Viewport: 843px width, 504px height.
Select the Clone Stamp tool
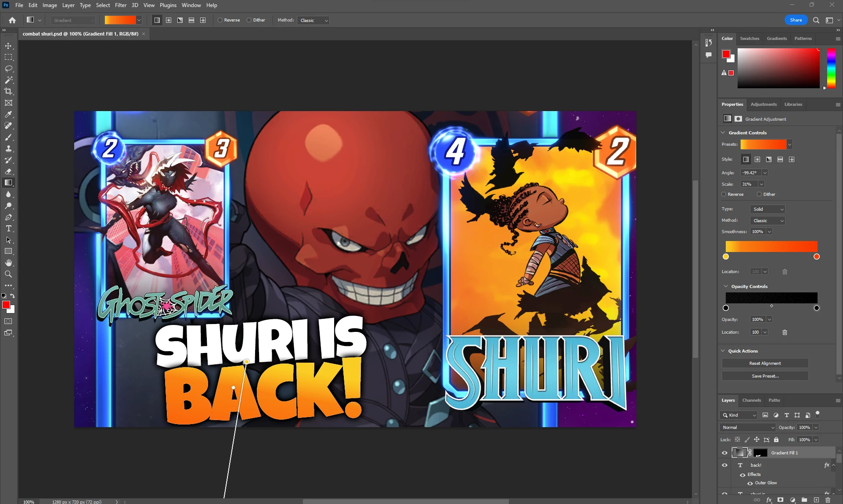(x=8, y=148)
